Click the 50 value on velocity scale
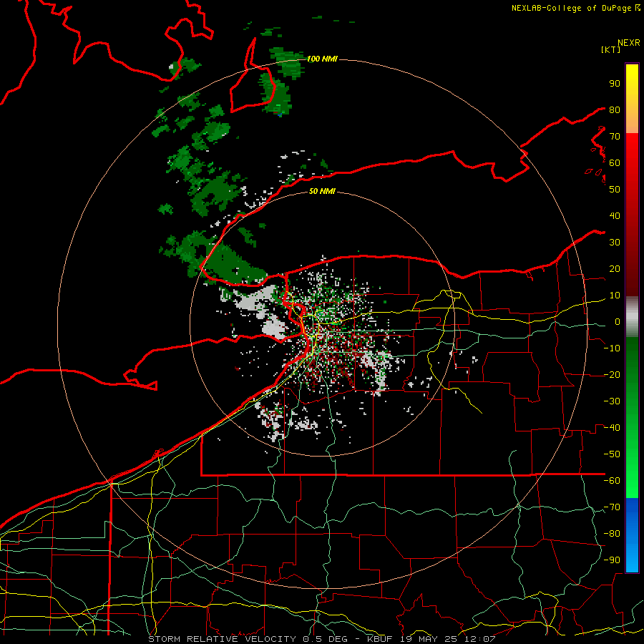 tap(615, 190)
